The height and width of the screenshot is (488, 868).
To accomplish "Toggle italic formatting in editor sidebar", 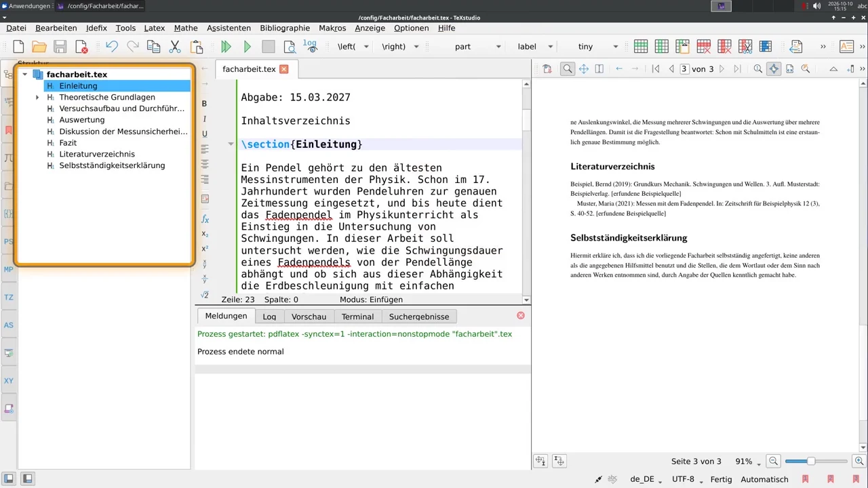I will pos(204,119).
